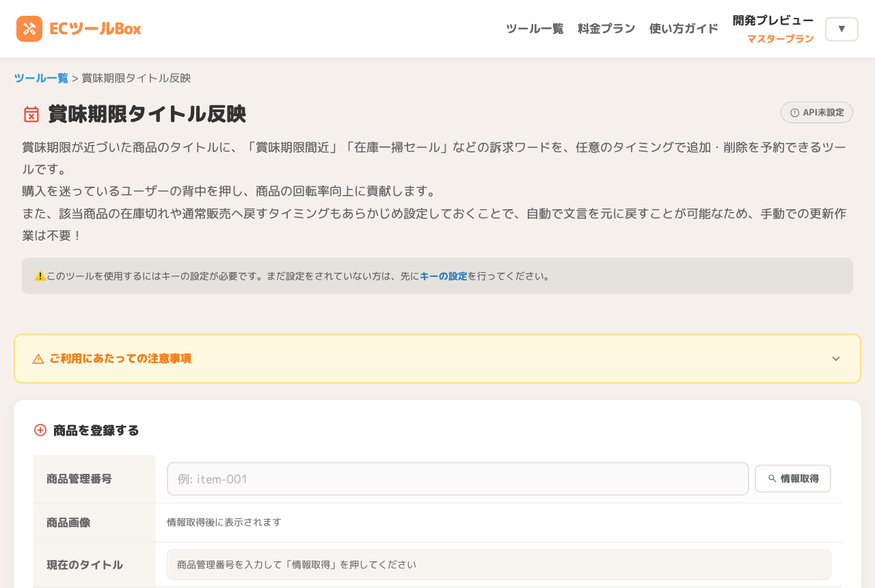Click the マスタープラン plan label
The height and width of the screenshot is (588, 875).
[781, 39]
